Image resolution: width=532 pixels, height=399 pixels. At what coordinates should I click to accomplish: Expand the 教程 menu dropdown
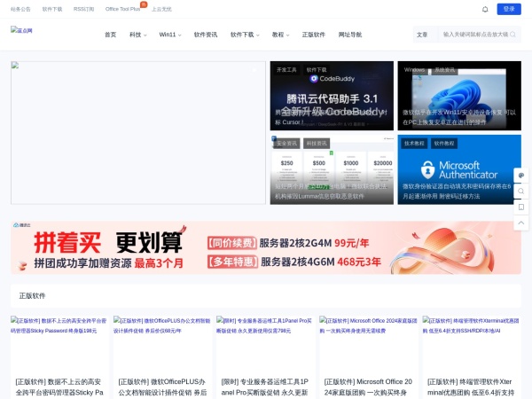point(280,35)
